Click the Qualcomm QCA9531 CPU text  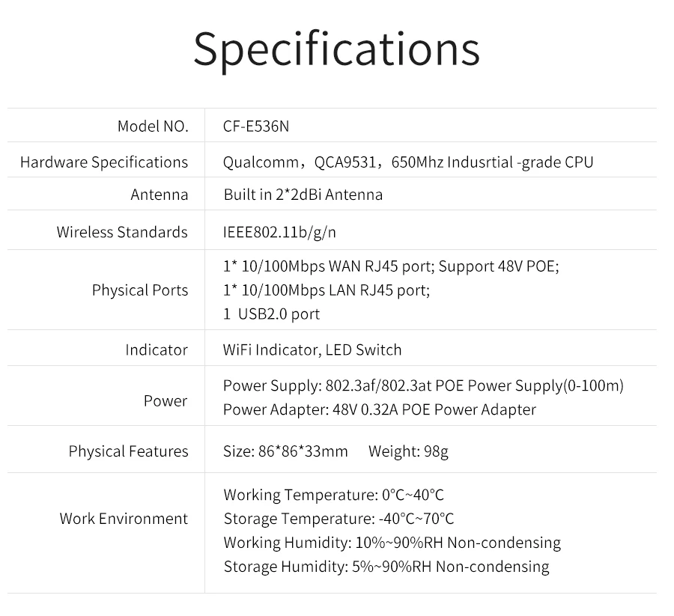coord(408,162)
